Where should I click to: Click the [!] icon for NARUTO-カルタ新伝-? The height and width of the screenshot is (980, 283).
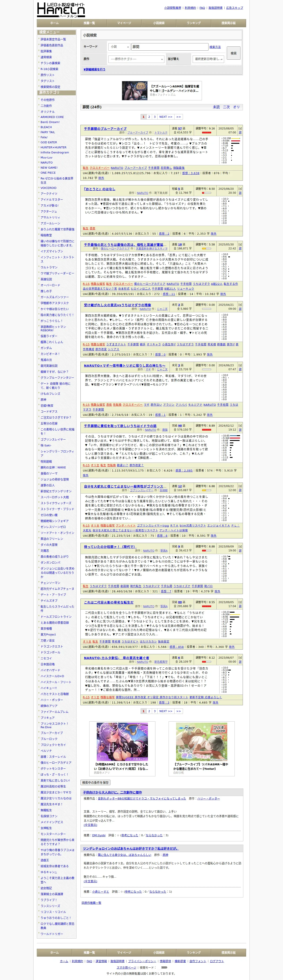pyautogui.click(x=240, y=657)
